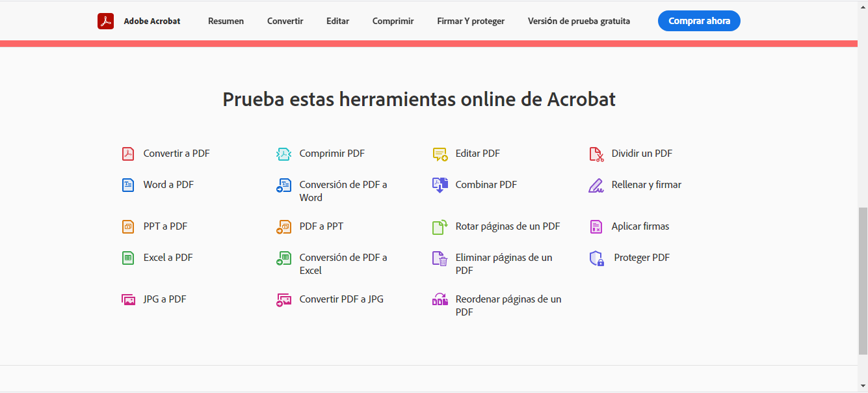Image resolution: width=868 pixels, height=393 pixels.
Task: Open the Aplicar firmas link
Action: [640, 226]
